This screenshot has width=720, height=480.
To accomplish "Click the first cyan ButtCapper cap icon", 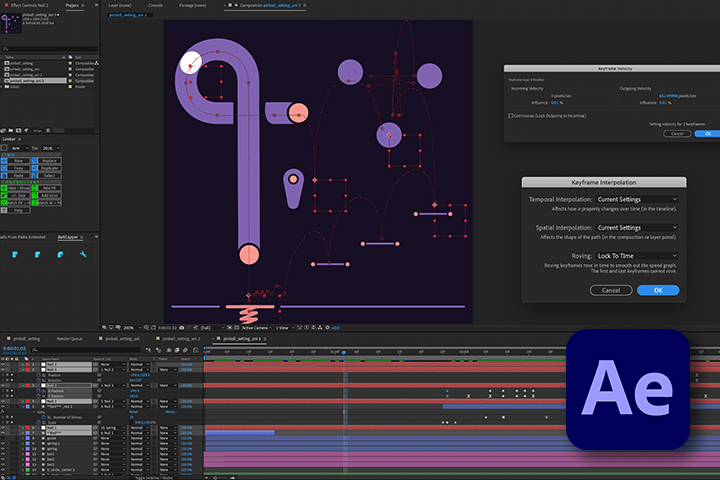I will coord(15,254).
